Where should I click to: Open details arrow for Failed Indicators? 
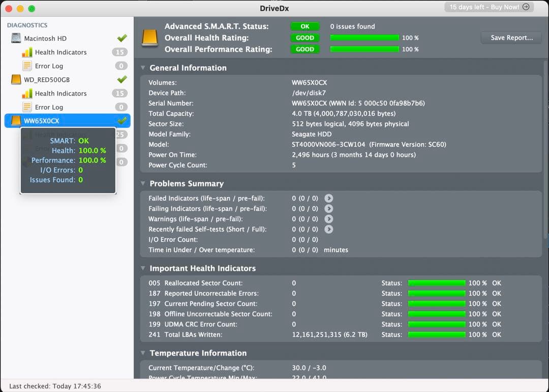click(328, 198)
